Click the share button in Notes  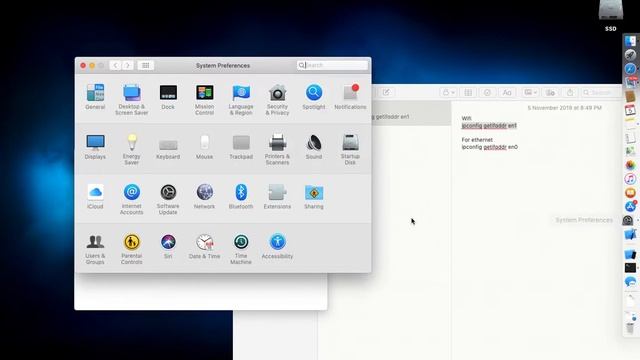(x=570, y=93)
